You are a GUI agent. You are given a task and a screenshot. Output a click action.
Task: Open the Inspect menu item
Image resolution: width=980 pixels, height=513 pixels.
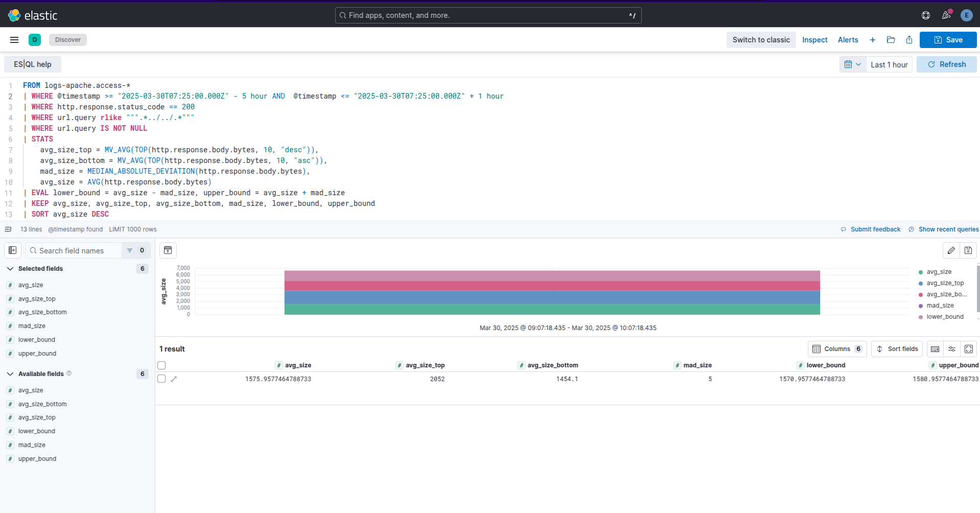click(x=814, y=40)
